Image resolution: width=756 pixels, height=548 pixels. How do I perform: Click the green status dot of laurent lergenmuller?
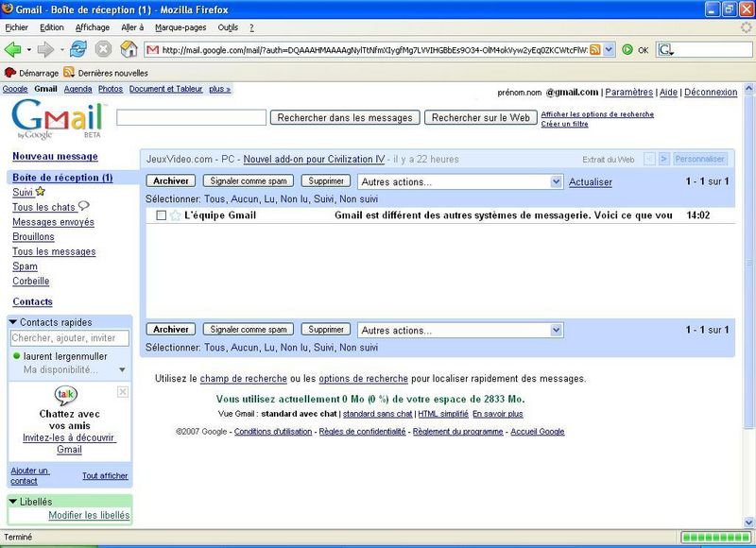pyautogui.click(x=16, y=356)
